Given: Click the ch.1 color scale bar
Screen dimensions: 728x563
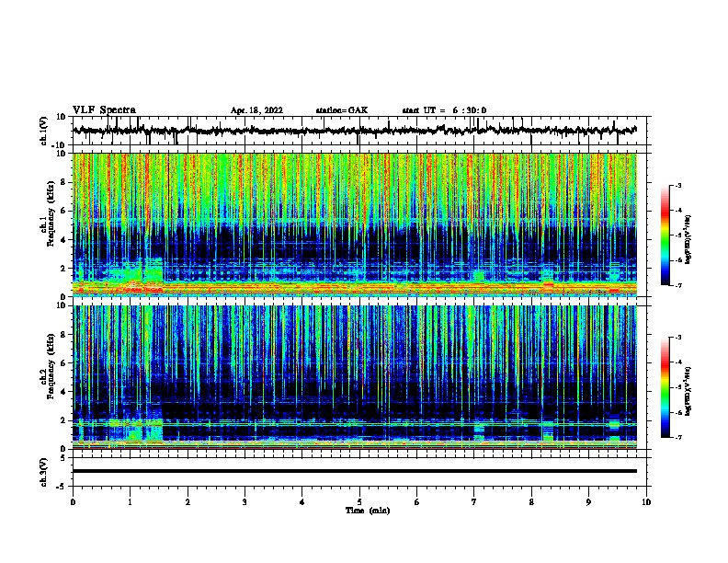Looking at the screenshot, I should tap(665, 236).
